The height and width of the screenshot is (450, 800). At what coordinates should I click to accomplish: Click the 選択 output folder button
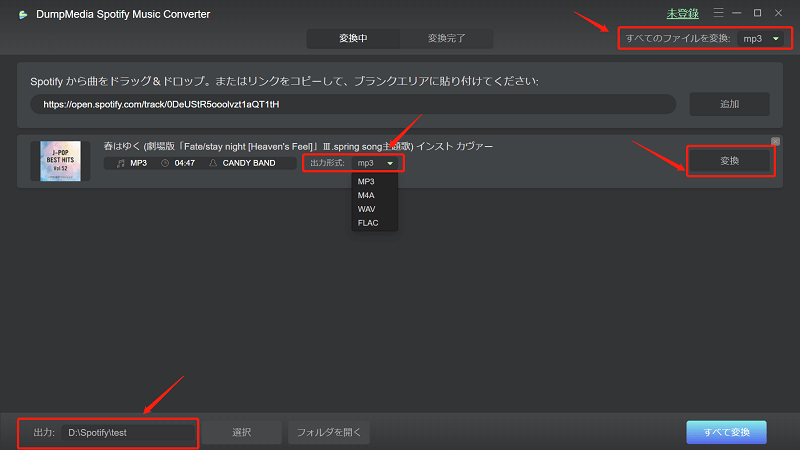pos(242,433)
